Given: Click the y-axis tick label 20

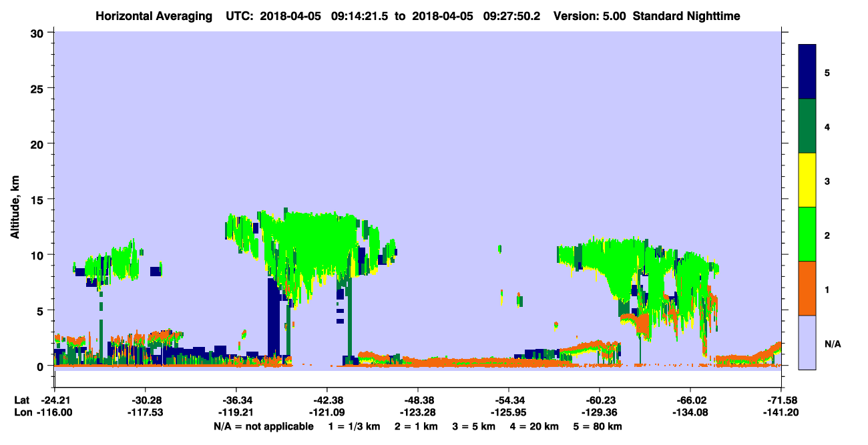Looking at the screenshot, I should click(x=39, y=143).
